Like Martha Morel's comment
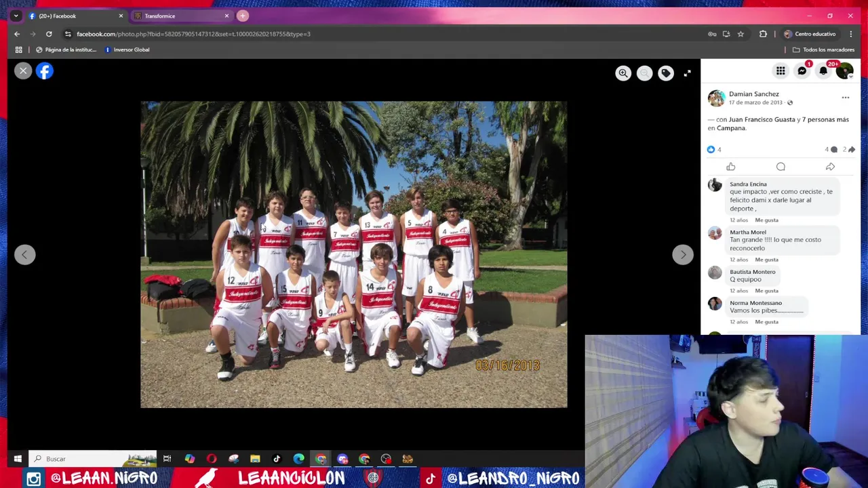 (x=766, y=260)
